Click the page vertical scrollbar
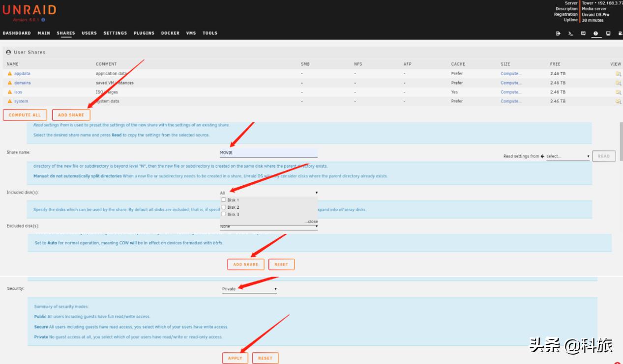Screen dimensions: 623x364 tap(621, 141)
